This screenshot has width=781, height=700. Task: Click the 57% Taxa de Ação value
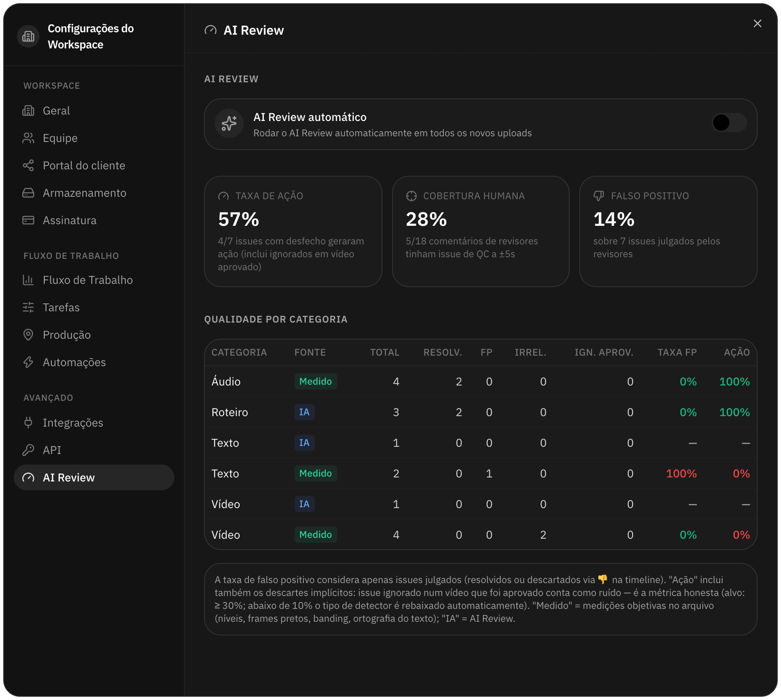[x=238, y=219]
